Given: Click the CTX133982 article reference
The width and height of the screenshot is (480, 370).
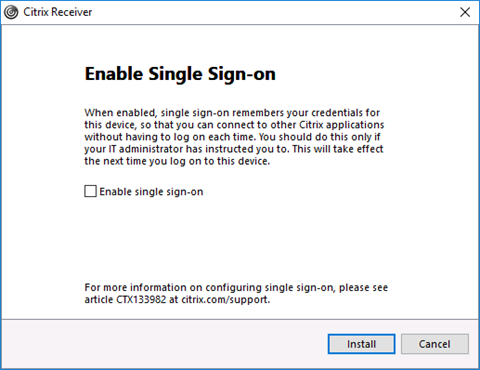Looking at the screenshot, I should pyautogui.click(x=141, y=299).
